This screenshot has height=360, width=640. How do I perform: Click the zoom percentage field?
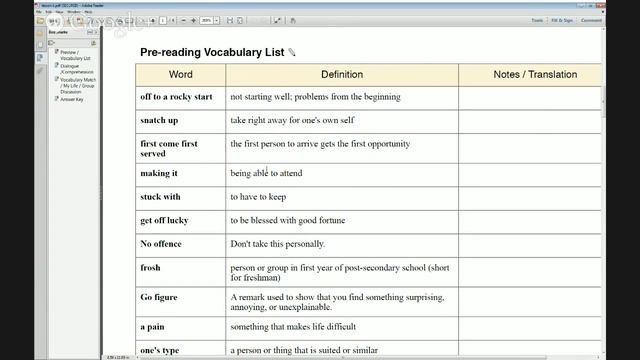(x=207, y=20)
